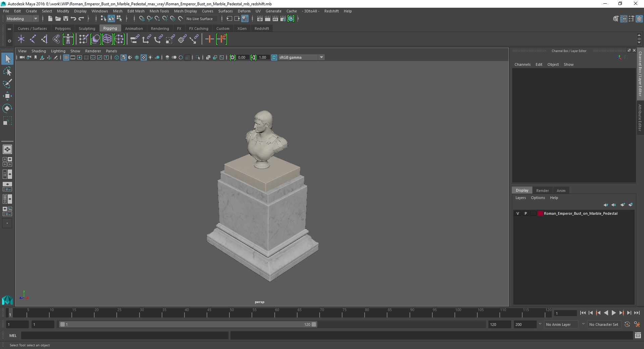The height and width of the screenshot is (349, 644).
Task: Click the time range slider bar
Action: click(x=188, y=325)
